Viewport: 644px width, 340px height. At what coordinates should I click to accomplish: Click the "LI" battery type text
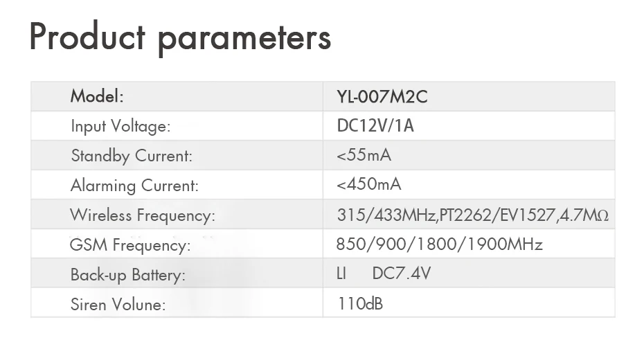click(341, 274)
